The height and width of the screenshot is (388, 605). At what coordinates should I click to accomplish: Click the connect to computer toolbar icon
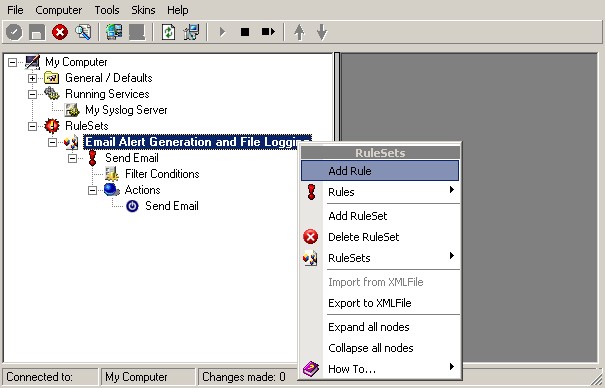coord(114,32)
